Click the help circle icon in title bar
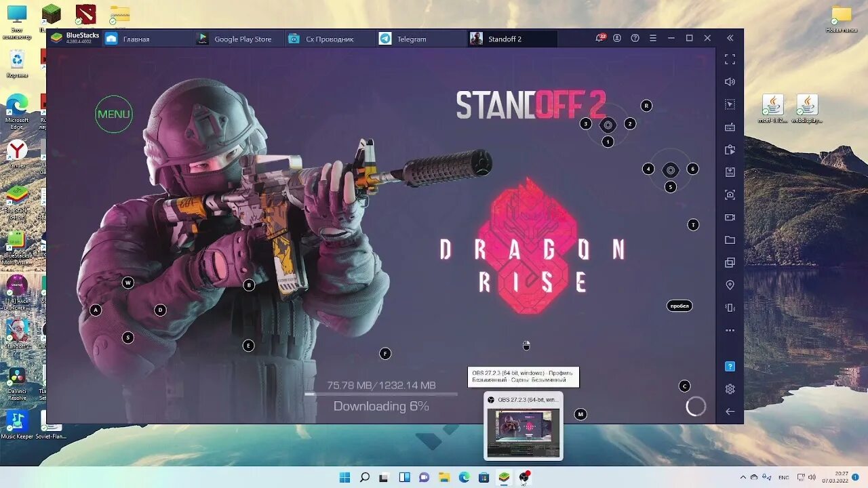 pyautogui.click(x=635, y=38)
